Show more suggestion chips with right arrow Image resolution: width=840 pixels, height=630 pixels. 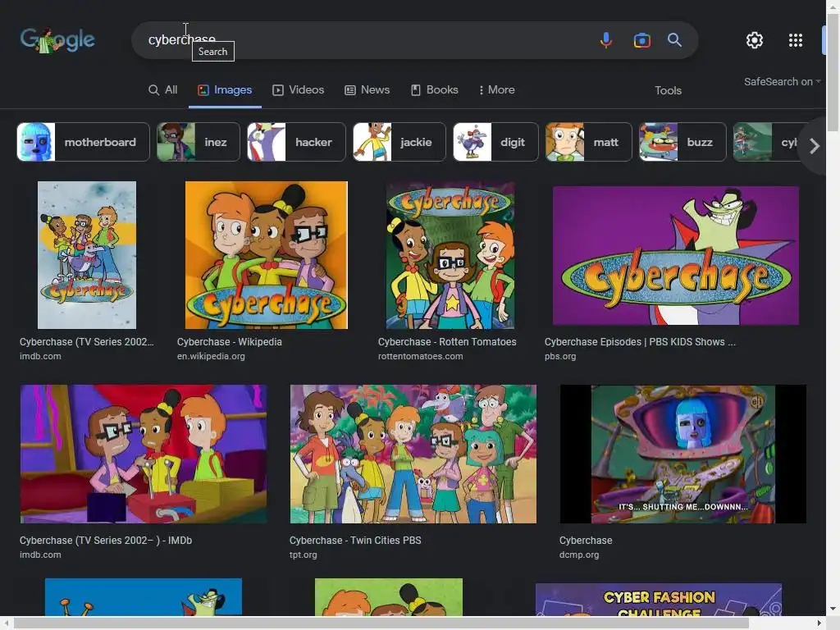click(815, 146)
